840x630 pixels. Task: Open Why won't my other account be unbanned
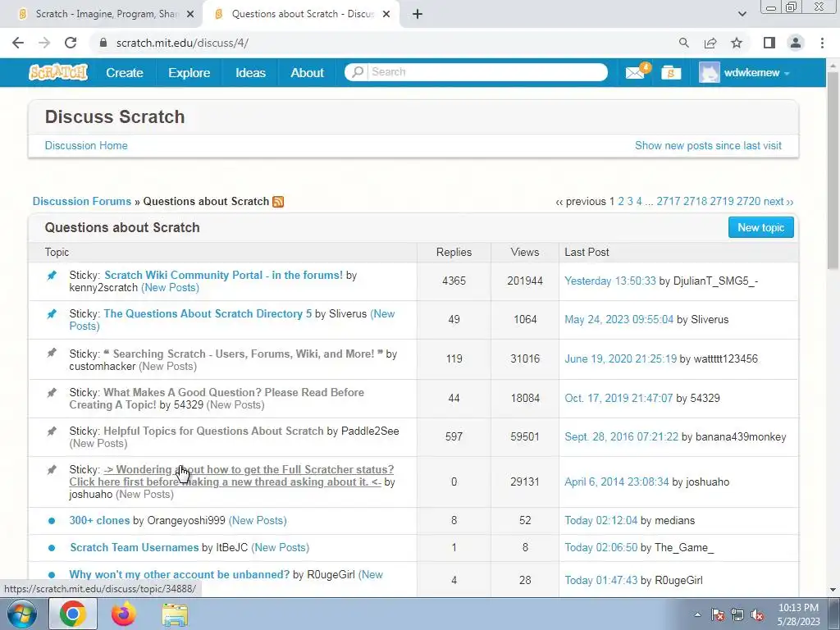(x=180, y=574)
